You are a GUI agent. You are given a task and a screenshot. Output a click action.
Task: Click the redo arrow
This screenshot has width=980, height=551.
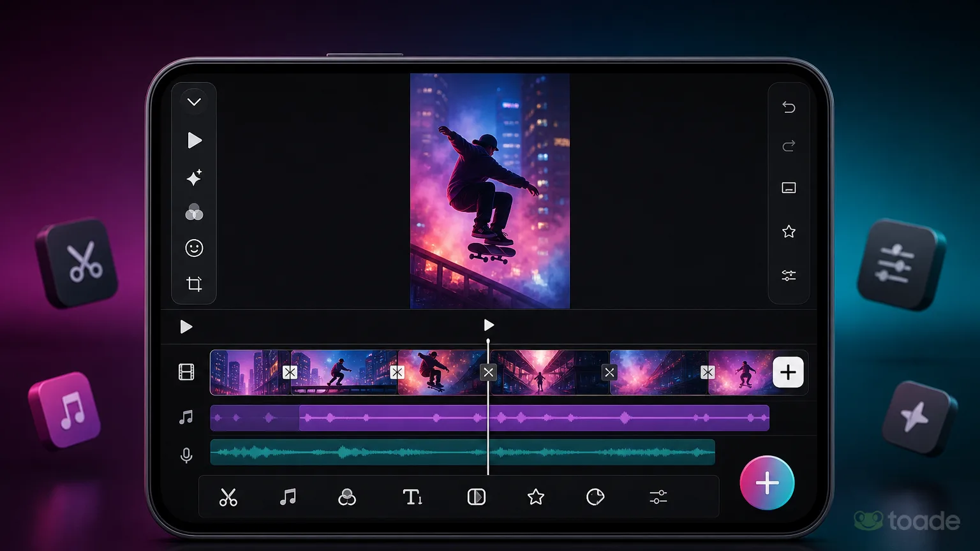789,146
